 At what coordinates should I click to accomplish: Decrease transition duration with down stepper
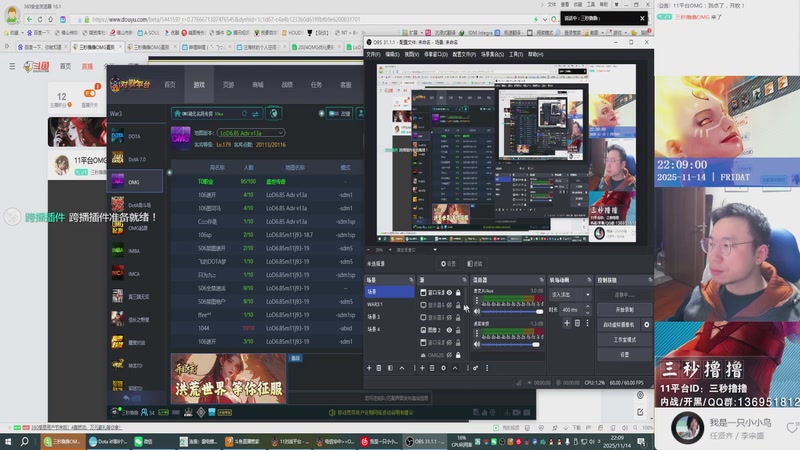pyautogui.click(x=588, y=312)
